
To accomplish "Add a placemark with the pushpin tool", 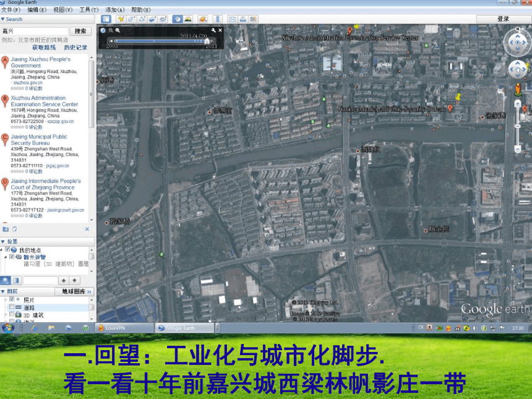I will point(121,19).
